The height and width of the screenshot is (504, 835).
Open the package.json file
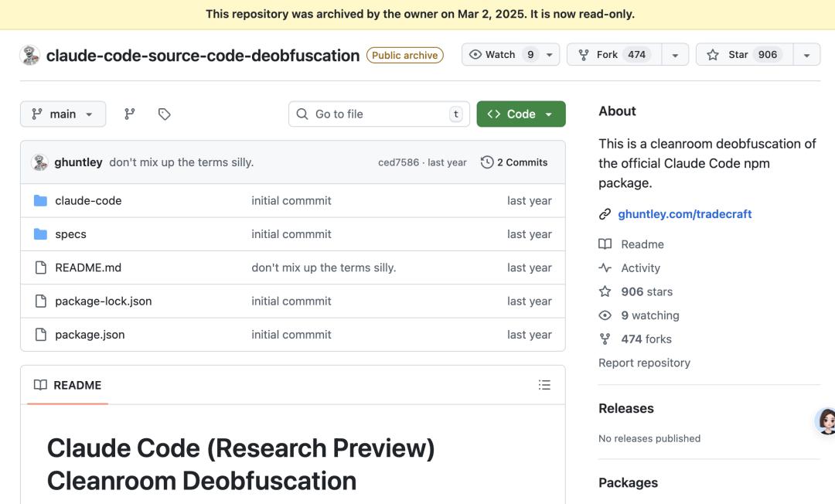point(90,335)
